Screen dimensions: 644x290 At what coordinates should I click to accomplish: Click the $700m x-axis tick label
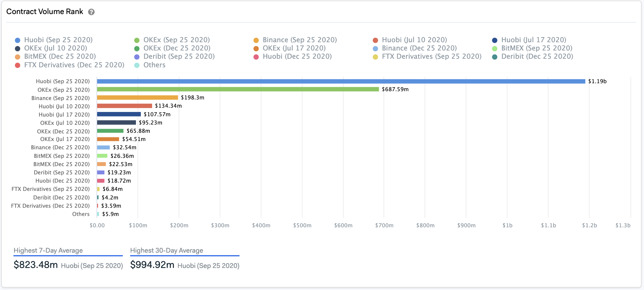click(x=384, y=225)
